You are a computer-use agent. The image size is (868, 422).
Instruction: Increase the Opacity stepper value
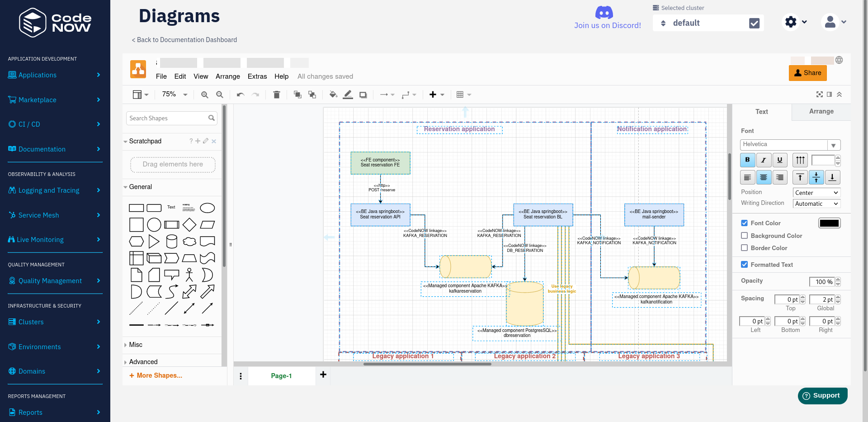pyautogui.click(x=838, y=280)
